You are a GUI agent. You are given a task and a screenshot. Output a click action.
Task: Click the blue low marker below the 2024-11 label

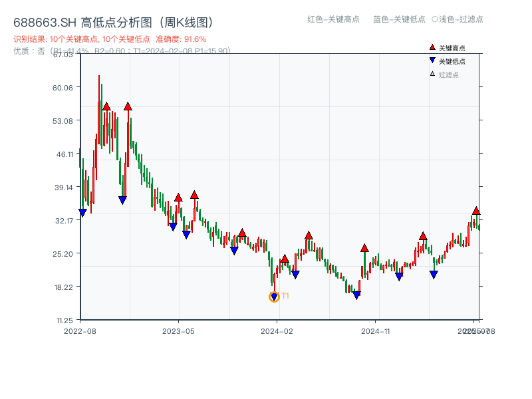click(398, 277)
